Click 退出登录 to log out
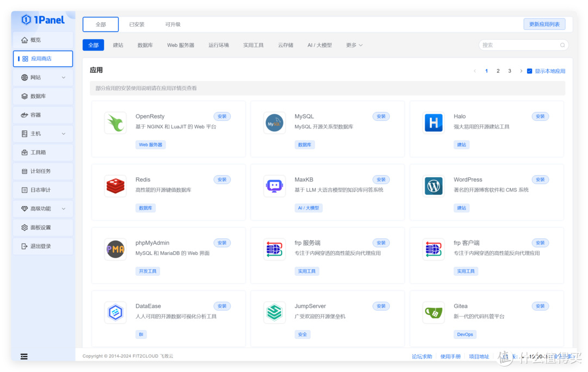Viewport: 588px width, 372px height. [x=43, y=246]
